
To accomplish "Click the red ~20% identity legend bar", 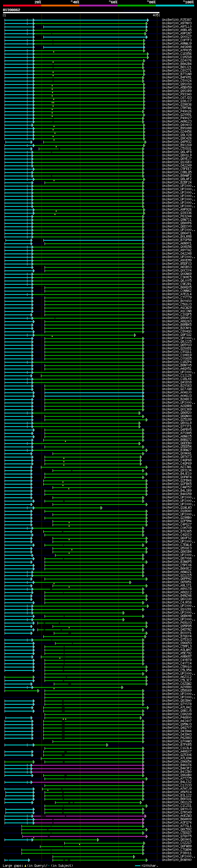I will (22, 6).
